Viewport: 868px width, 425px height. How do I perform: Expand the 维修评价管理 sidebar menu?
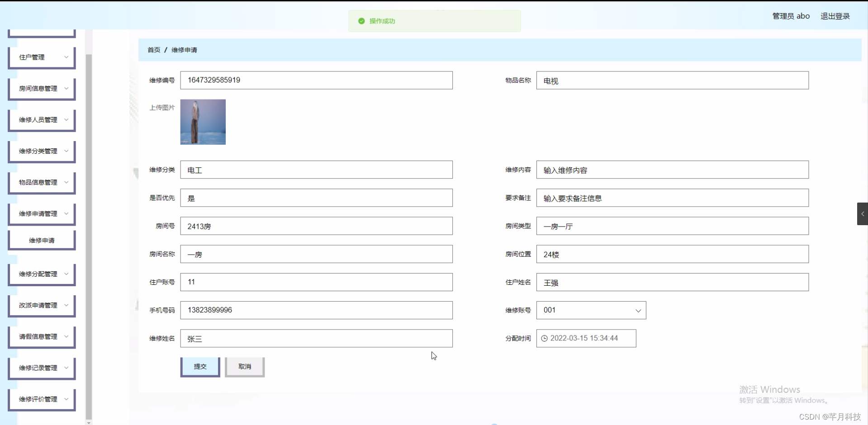pos(42,399)
